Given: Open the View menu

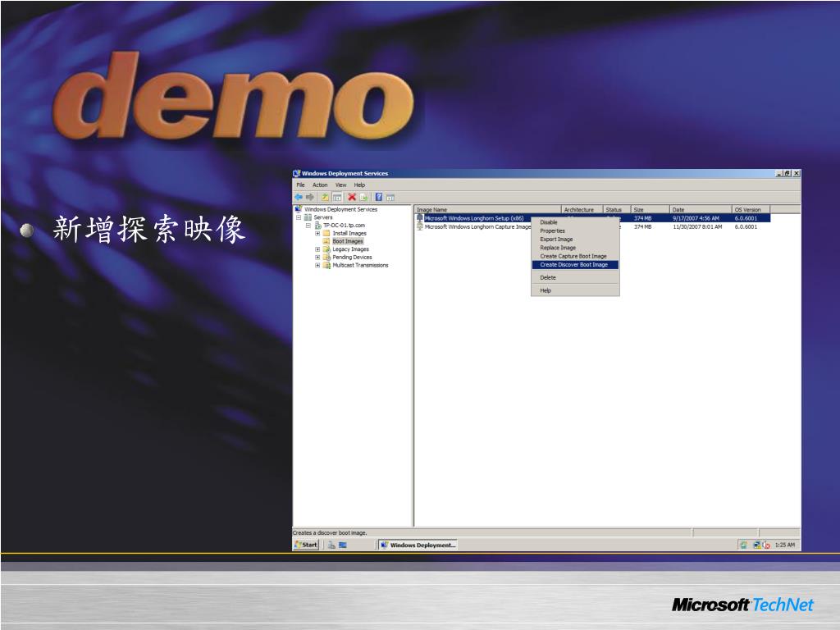Looking at the screenshot, I should coord(340,185).
